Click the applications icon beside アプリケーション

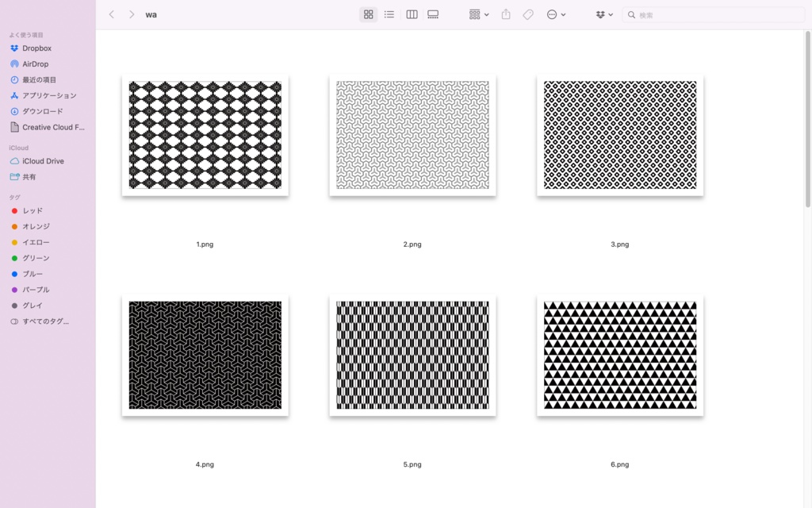[14, 95]
